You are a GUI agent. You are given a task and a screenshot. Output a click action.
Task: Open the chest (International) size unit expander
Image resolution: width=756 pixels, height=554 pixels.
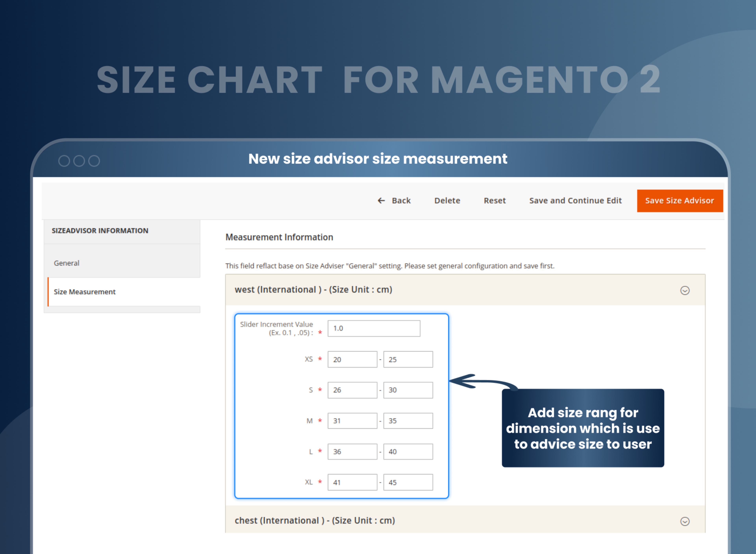pyautogui.click(x=685, y=522)
